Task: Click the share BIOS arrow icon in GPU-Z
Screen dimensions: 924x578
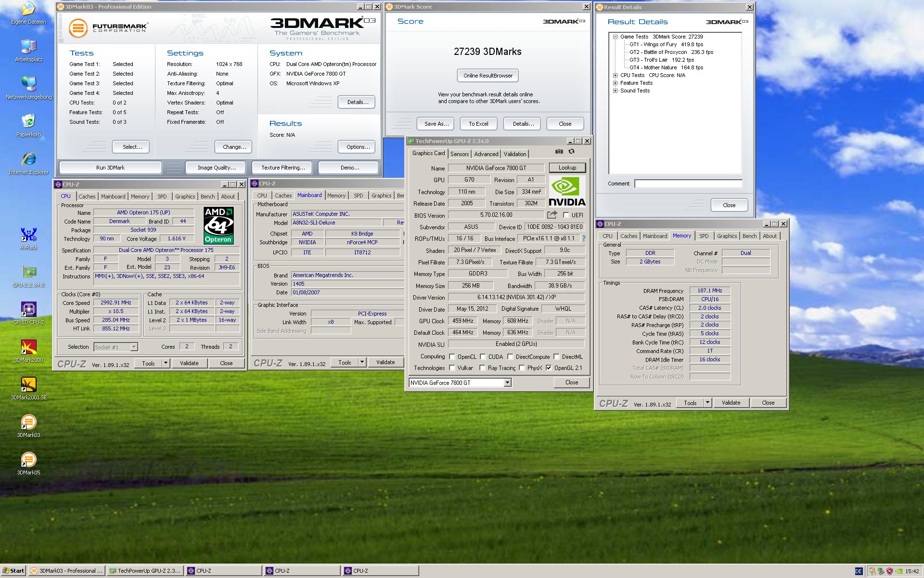Action: point(552,215)
